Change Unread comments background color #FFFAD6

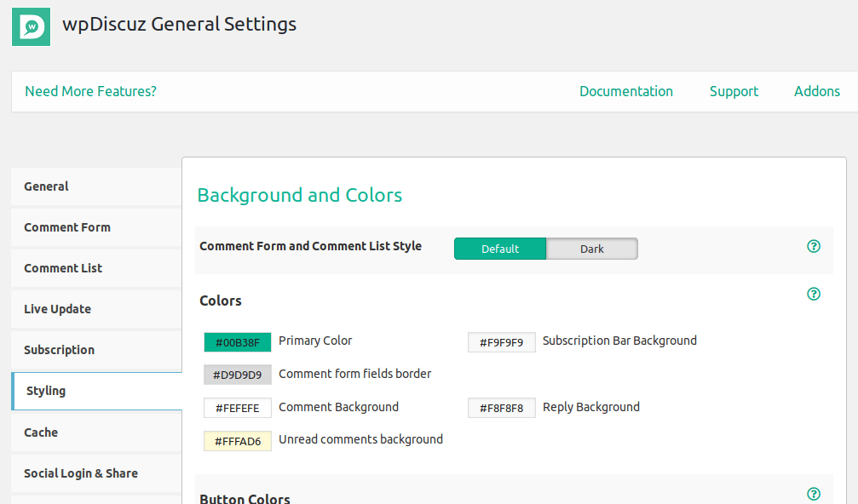(x=238, y=441)
